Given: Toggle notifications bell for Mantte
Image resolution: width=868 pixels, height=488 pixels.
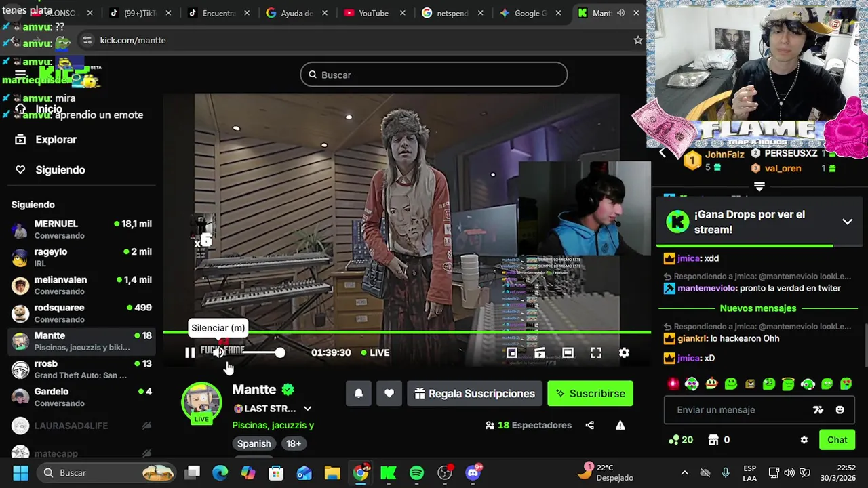Looking at the screenshot, I should [359, 393].
